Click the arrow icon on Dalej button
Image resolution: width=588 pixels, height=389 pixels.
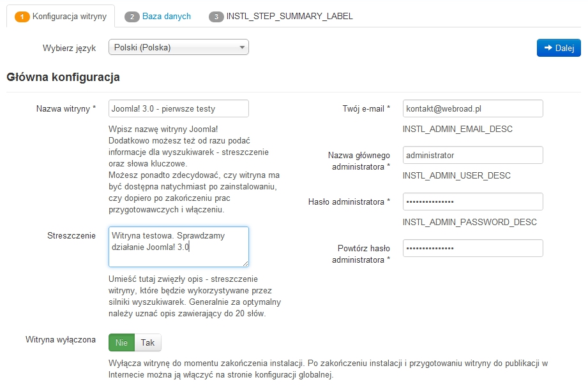(x=548, y=48)
